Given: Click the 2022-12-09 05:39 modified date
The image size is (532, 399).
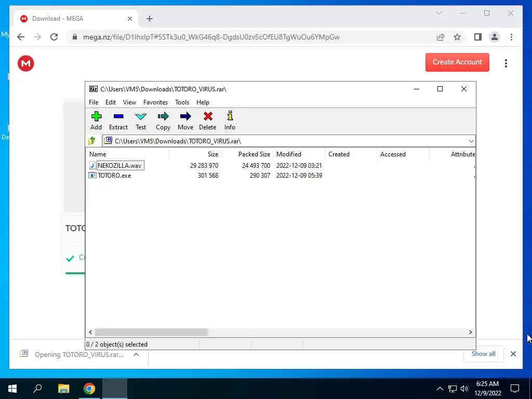Looking at the screenshot, I should pyautogui.click(x=299, y=176).
